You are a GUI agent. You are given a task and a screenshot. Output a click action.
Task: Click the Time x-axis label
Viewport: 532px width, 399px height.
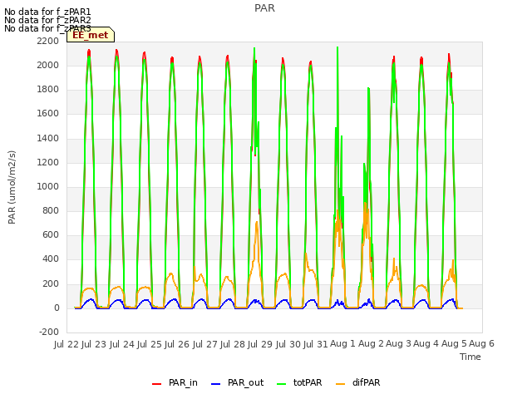pos(470,357)
